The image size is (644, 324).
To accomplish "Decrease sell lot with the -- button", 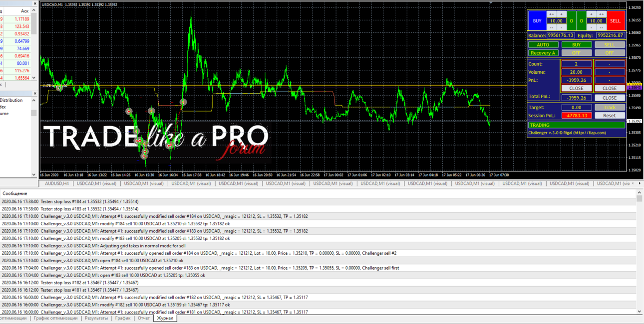I will coord(602,27).
